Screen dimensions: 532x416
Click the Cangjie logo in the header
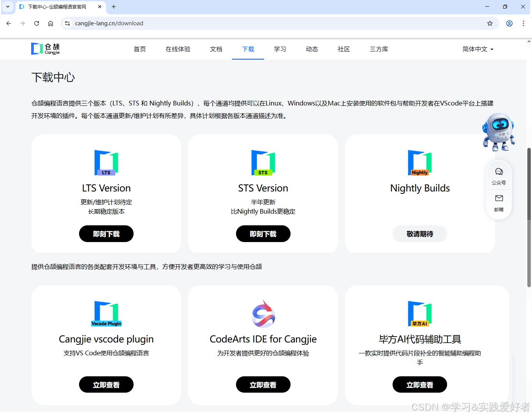click(45, 49)
